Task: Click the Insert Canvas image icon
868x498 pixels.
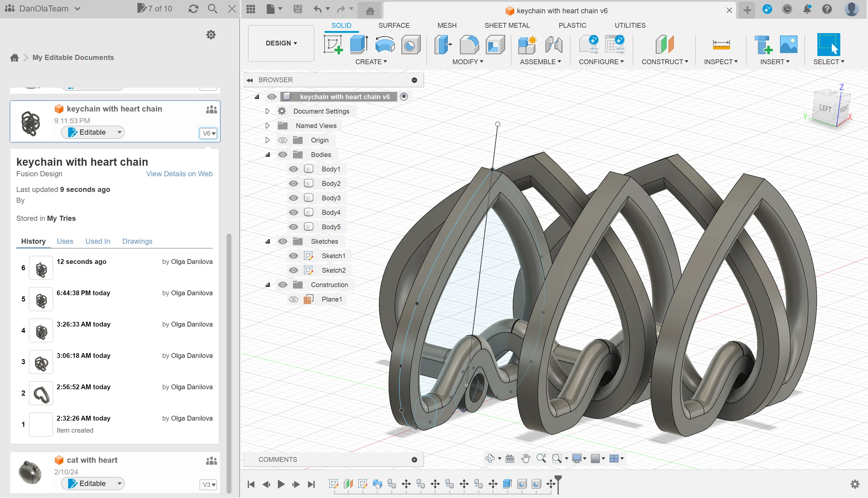Action: point(788,45)
